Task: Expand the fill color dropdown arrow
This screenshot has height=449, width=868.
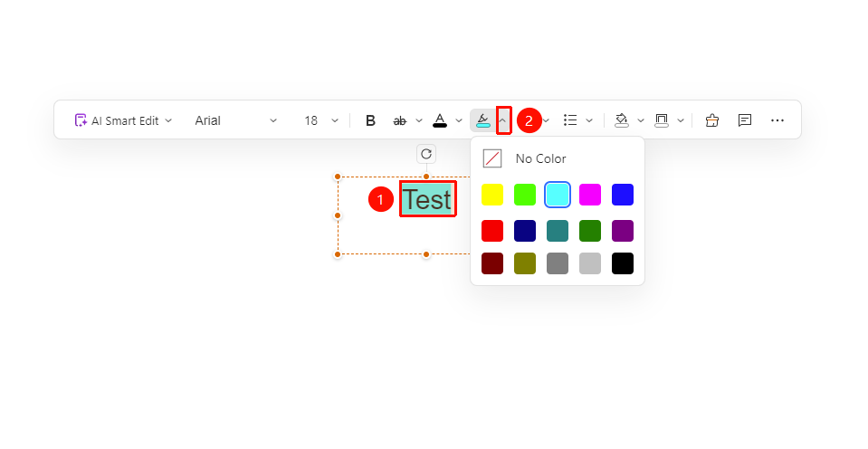Action: 641,120
